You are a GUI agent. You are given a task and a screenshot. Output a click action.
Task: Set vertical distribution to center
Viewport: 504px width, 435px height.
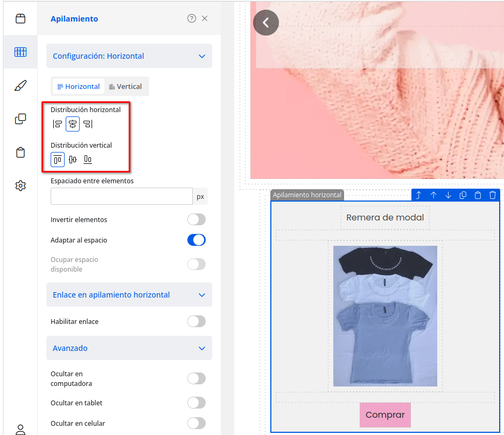73,160
